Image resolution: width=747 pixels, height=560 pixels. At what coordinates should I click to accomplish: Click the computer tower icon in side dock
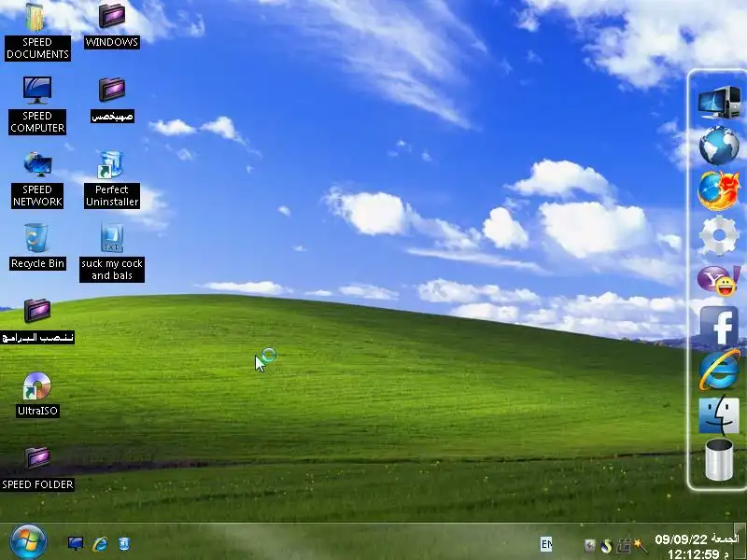click(x=719, y=102)
